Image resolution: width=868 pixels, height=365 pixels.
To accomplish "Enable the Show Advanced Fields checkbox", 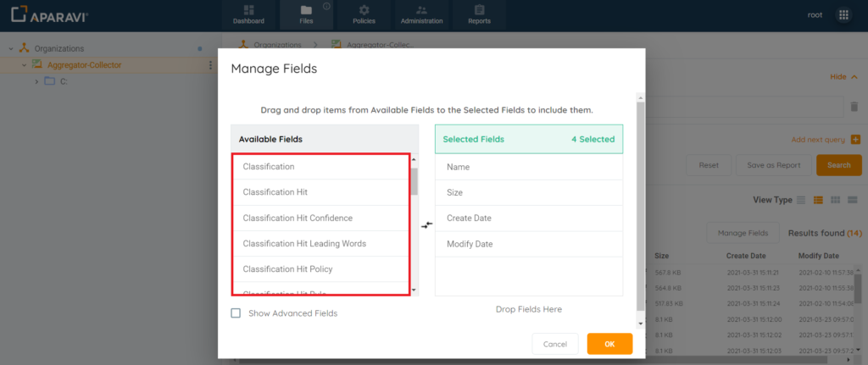I will tap(236, 313).
